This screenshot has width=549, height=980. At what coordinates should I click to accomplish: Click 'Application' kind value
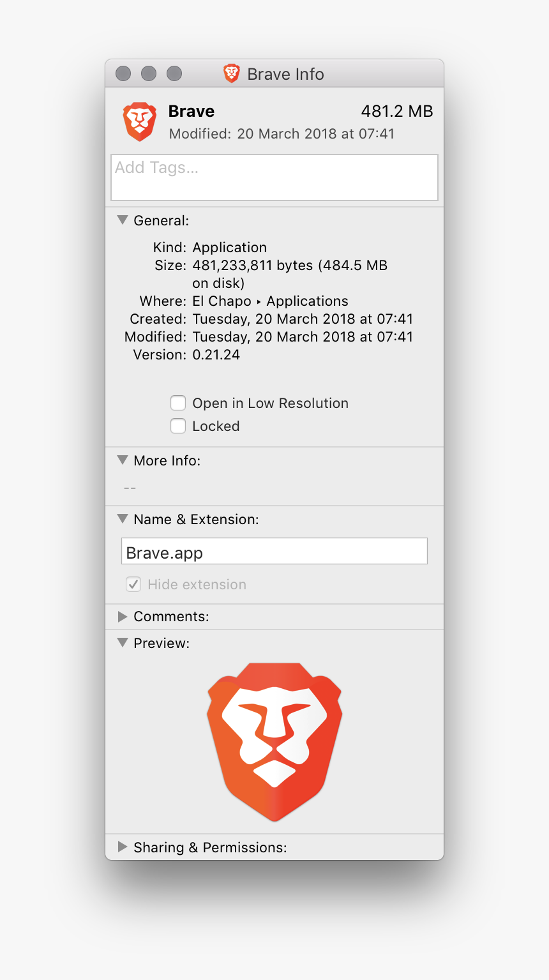230,248
